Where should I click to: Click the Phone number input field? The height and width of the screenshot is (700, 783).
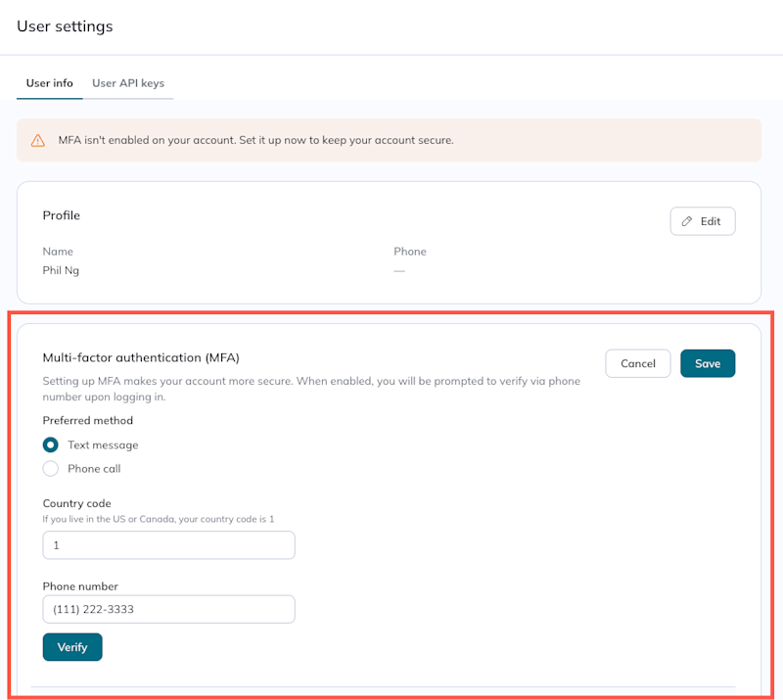pyautogui.click(x=168, y=609)
